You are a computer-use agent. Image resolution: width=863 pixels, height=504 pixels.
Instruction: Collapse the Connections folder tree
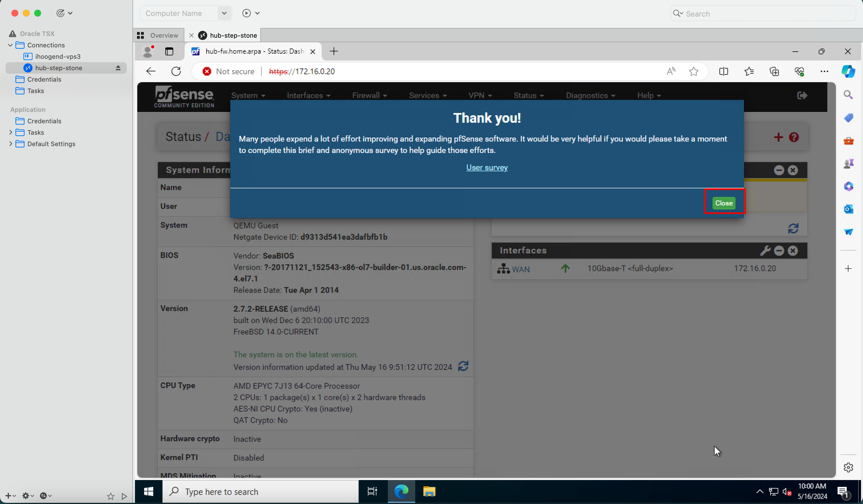[x=10, y=45]
